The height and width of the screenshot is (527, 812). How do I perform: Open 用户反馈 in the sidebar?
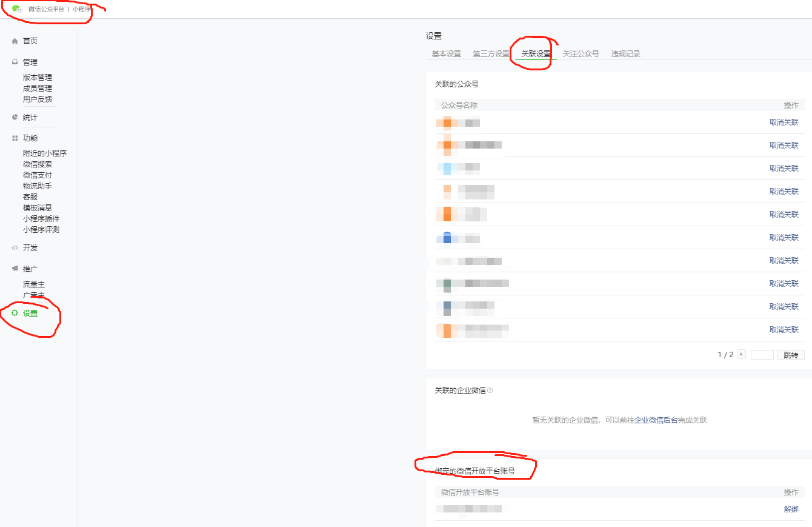tap(38, 99)
